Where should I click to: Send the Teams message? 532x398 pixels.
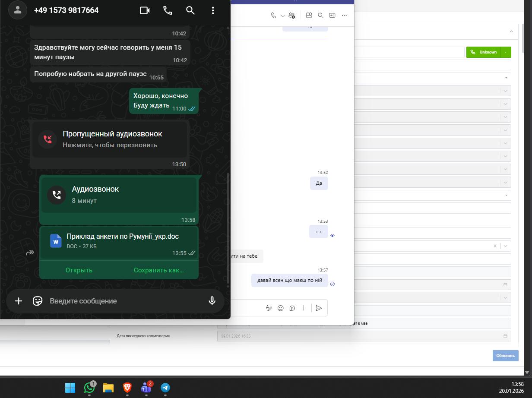tap(319, 308)
